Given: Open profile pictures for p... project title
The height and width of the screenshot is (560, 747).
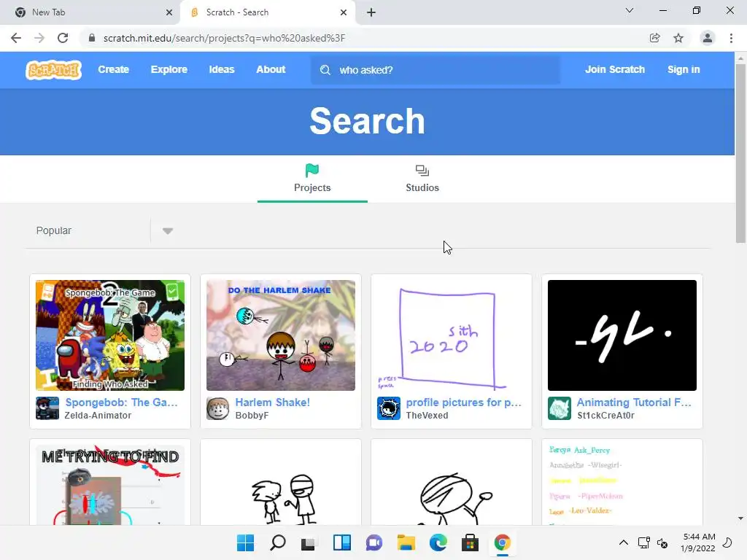Looking at the screenshot, I should pyautogui.click(x=463, y=402).
